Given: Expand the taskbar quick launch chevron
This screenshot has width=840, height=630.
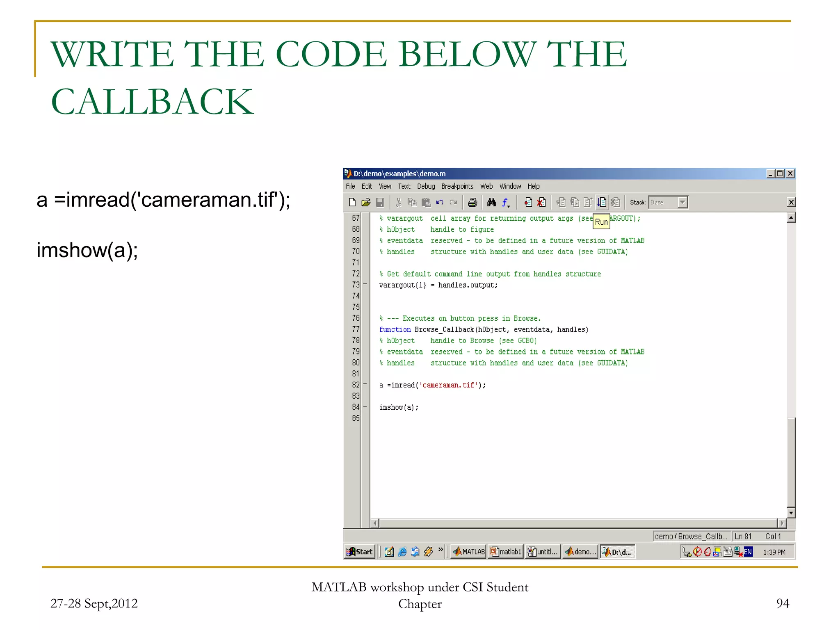Looking at the screenshot, I should click(441, 550).
